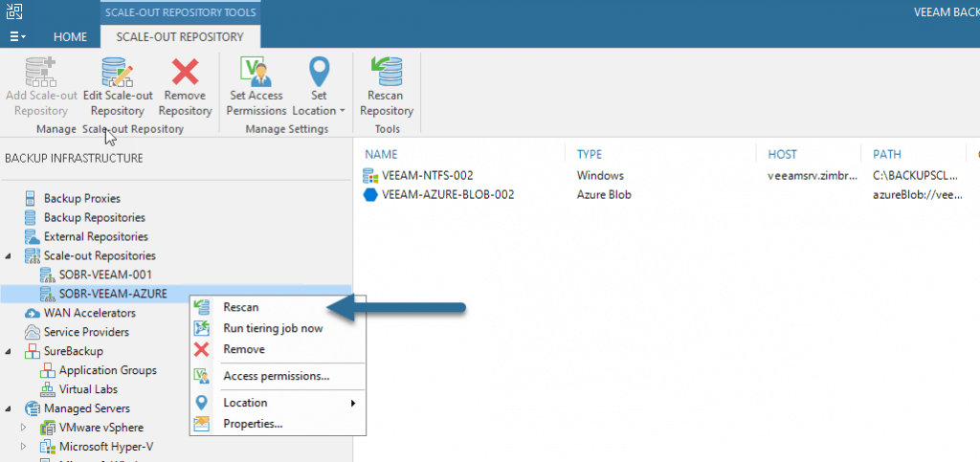Click the Add Scale-out Repository icon
Screen dimensions: 980x462
point(41,72)
